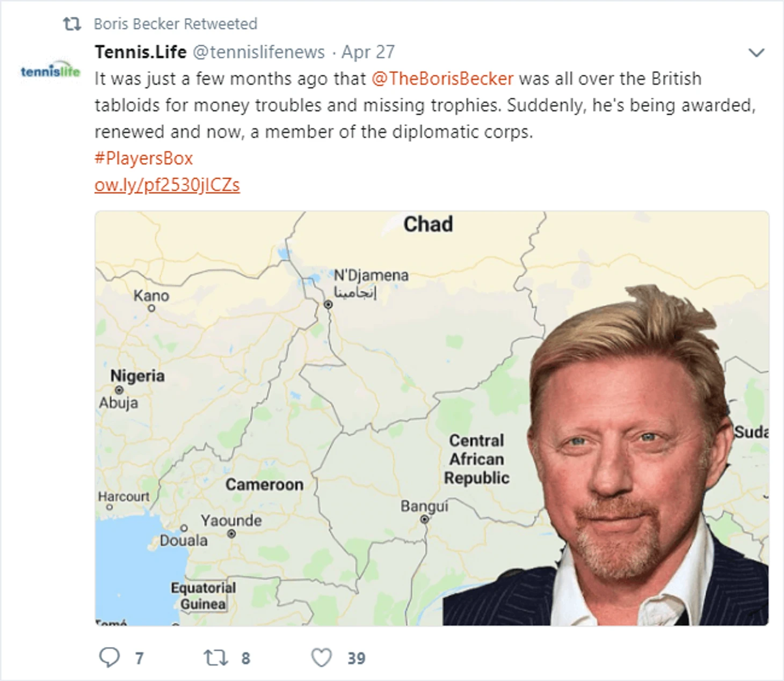Viewport: 784px width, 681px height.
Task: Click the #PlayersBox hashtag
Action: pyautogui.click(x=143, y=158)
